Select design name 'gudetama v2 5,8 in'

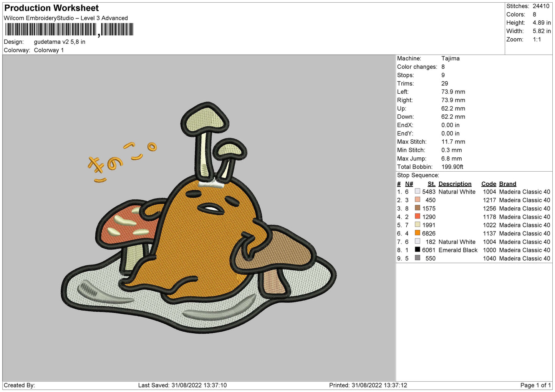coord(60,42)
